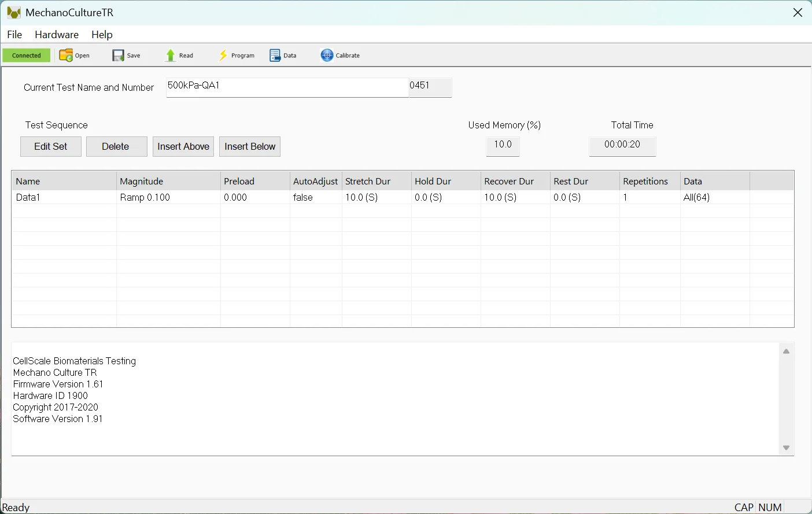This screenshot has width=812, height=514.
Task: Click the Data column header
Action: point(715,181)
